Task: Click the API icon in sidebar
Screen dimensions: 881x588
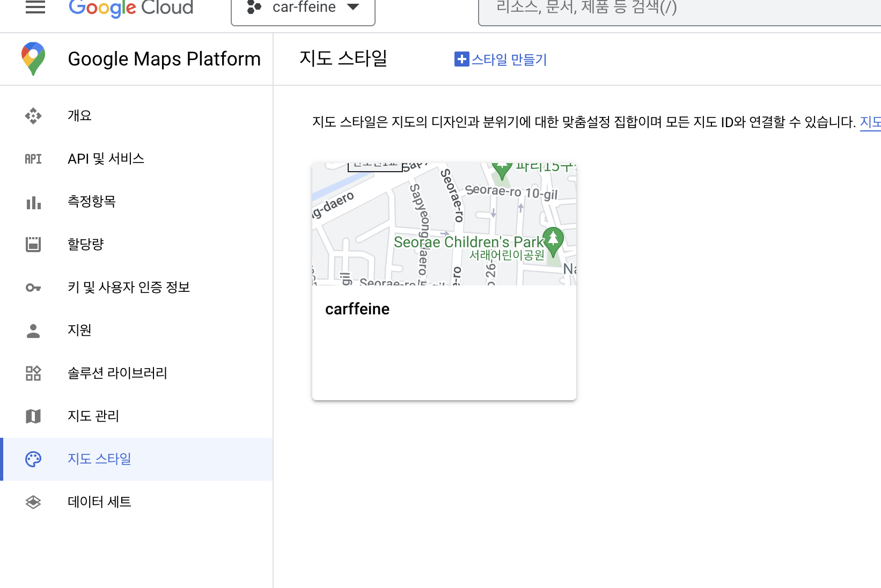Action: coord(33,159)
